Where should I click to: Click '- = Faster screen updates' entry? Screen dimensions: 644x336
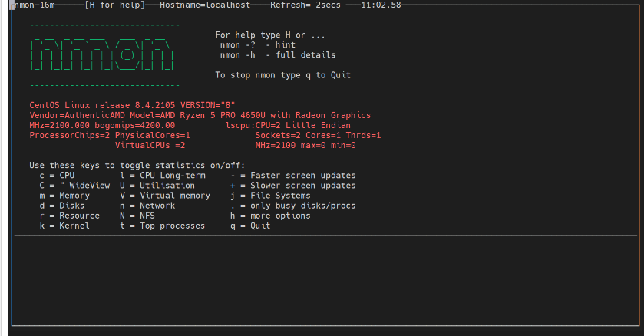[293, 175]
